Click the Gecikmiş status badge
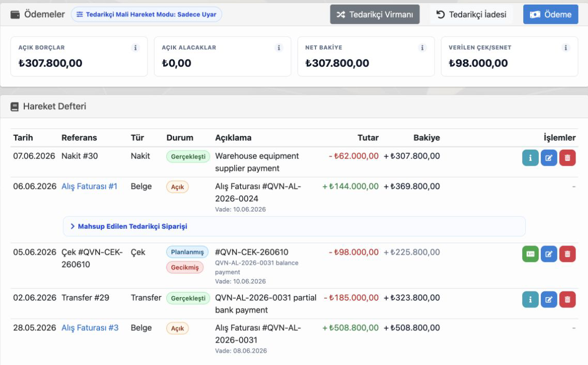The height and width of the screenshot is (365, 588). [x=185, y=267]
